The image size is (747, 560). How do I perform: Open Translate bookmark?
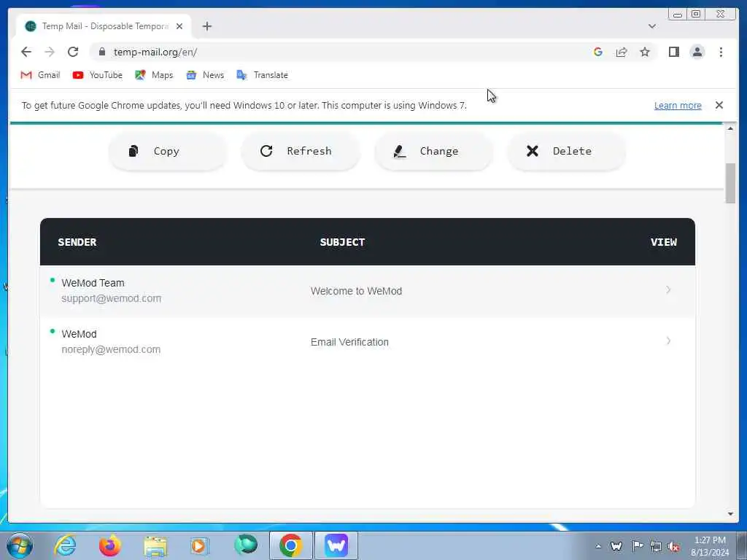[x=263, y=75]
